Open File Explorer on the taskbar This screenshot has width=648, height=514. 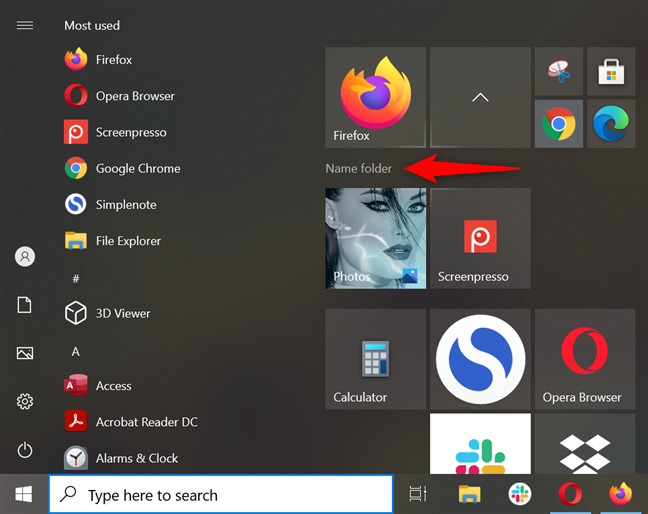[469, 494]
